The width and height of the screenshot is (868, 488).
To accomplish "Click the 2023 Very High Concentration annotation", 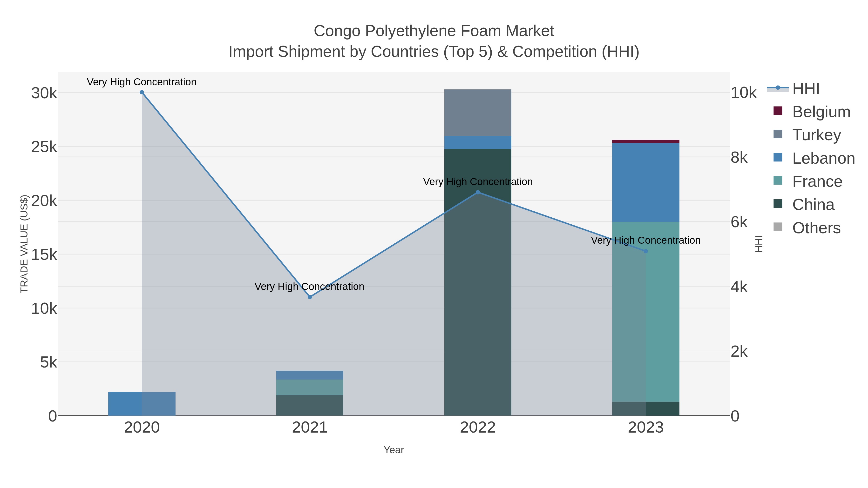I will 646,241.
